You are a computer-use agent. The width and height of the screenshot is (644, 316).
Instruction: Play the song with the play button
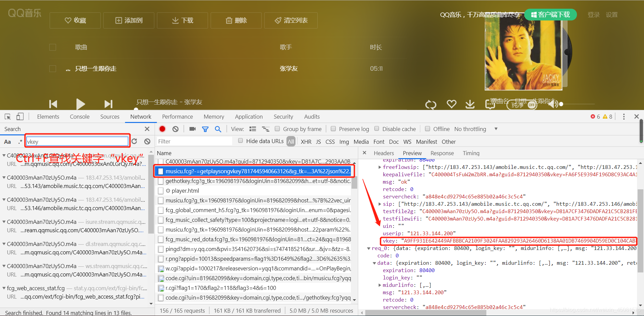pyautogui.click(x=80, y=104)
